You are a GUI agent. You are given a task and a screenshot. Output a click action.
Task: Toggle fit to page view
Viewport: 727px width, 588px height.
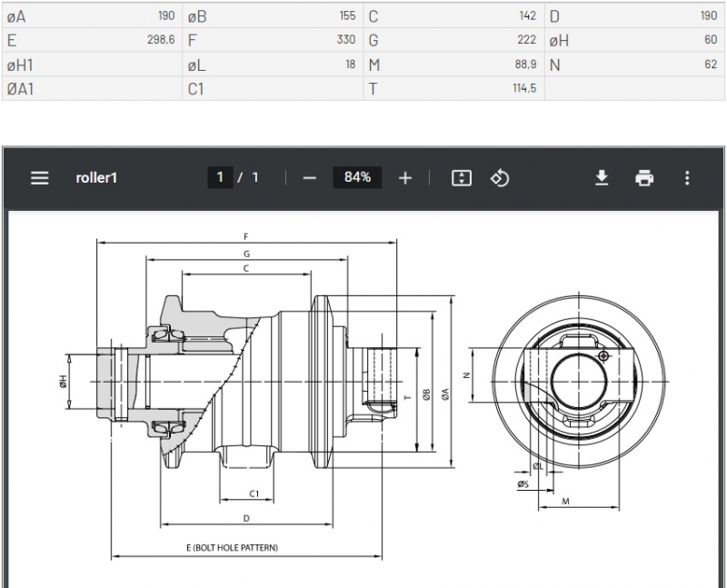coord(462,178)
